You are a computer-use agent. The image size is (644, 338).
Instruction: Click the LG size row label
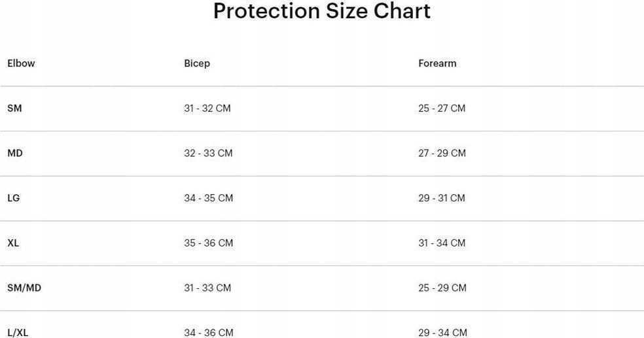pyautogui.click(x=14, y=197)
